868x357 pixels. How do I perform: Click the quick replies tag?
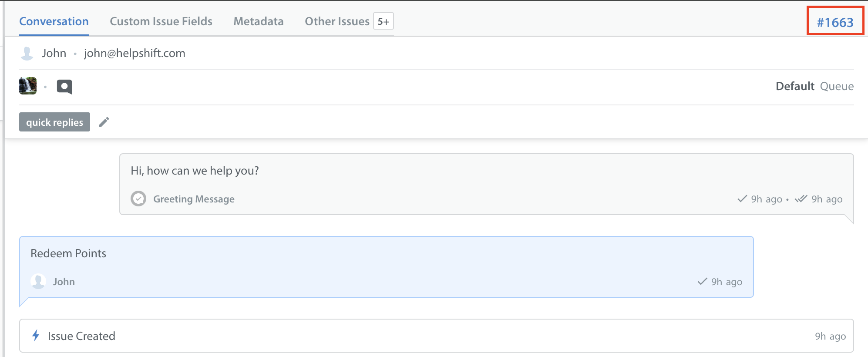click(54, 122)
